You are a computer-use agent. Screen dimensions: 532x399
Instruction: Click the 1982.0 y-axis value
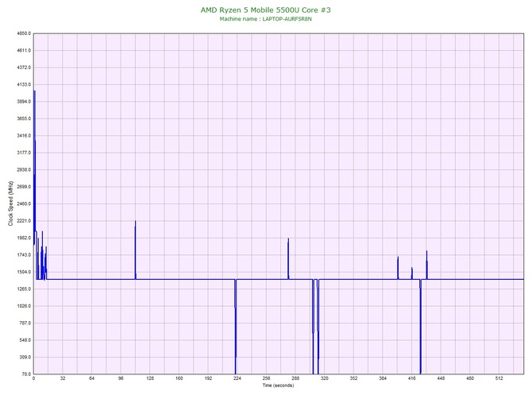(x=23, y=238)
